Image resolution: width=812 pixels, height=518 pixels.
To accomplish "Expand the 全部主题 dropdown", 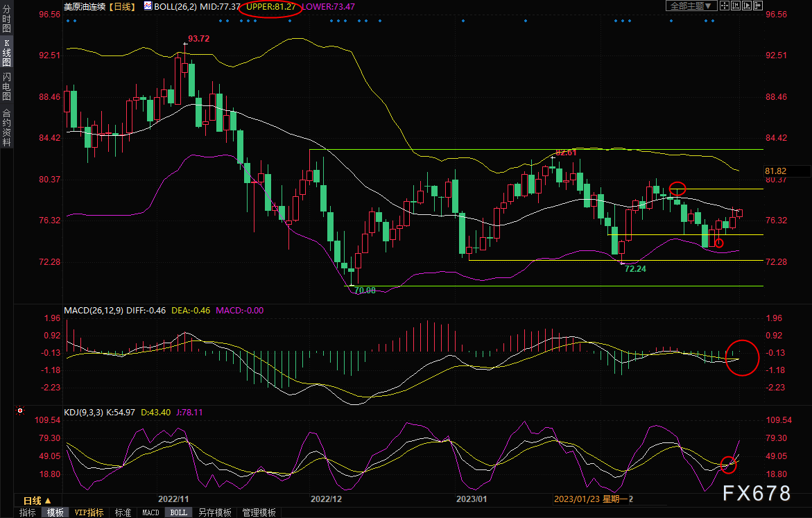I will [x=691, y=6].
